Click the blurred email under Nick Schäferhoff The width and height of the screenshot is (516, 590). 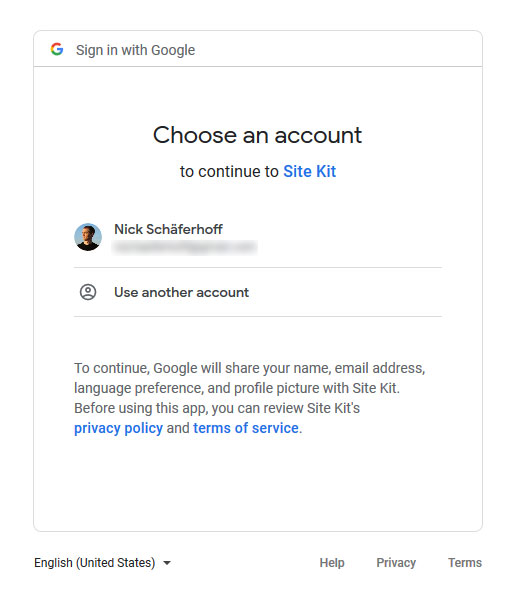coord(185,248)
